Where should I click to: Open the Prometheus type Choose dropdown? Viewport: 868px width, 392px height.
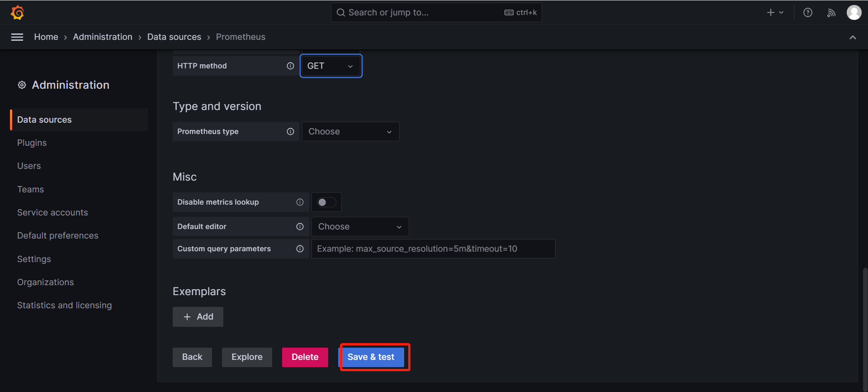point(350,132)
